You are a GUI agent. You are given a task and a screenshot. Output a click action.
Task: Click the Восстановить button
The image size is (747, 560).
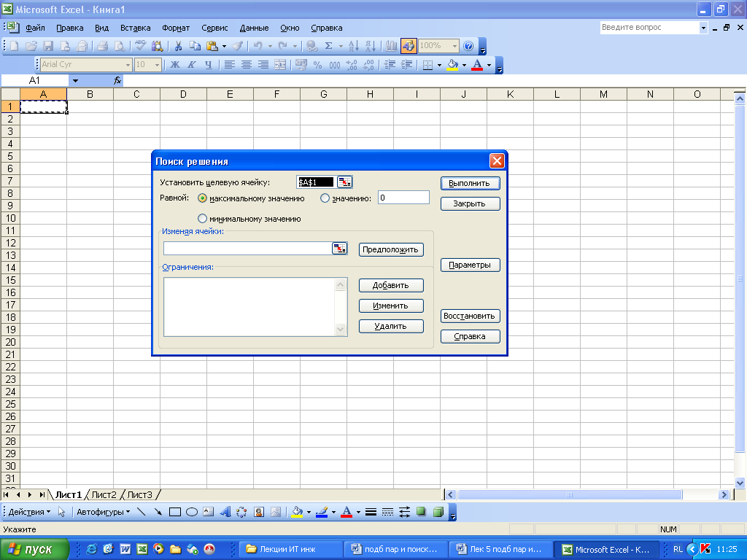[x=471, y=316]
